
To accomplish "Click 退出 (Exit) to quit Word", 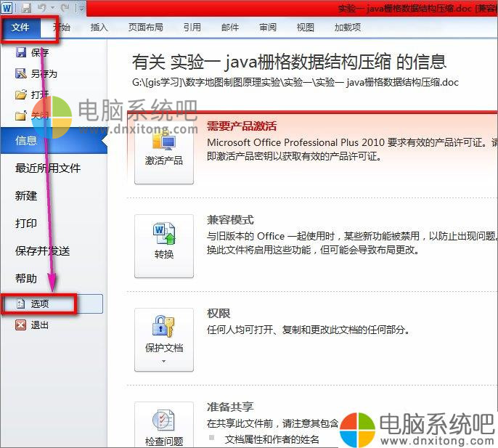I will (40, 325).
